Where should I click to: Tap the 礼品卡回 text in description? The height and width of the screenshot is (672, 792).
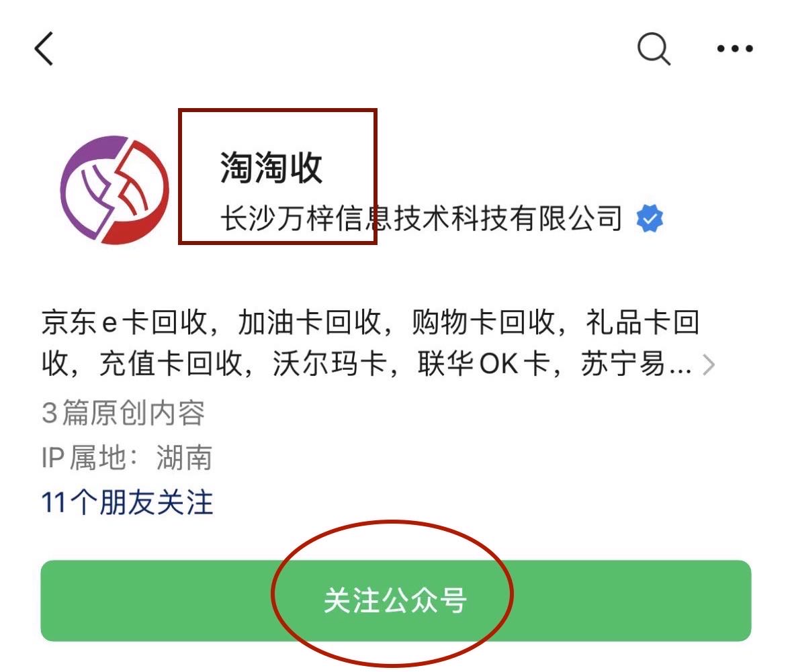[642, 323]
